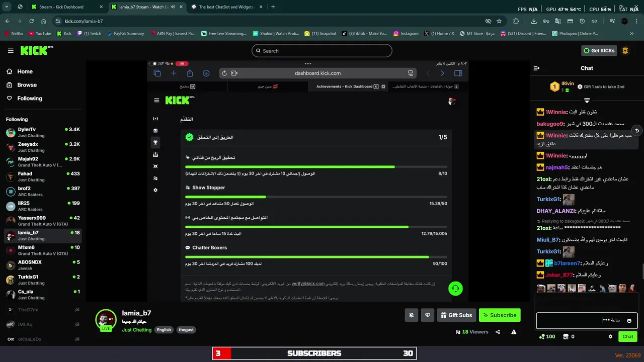Open Browse in Kick sidebar
The image size is (644, 362).
(x=22, y=85)
